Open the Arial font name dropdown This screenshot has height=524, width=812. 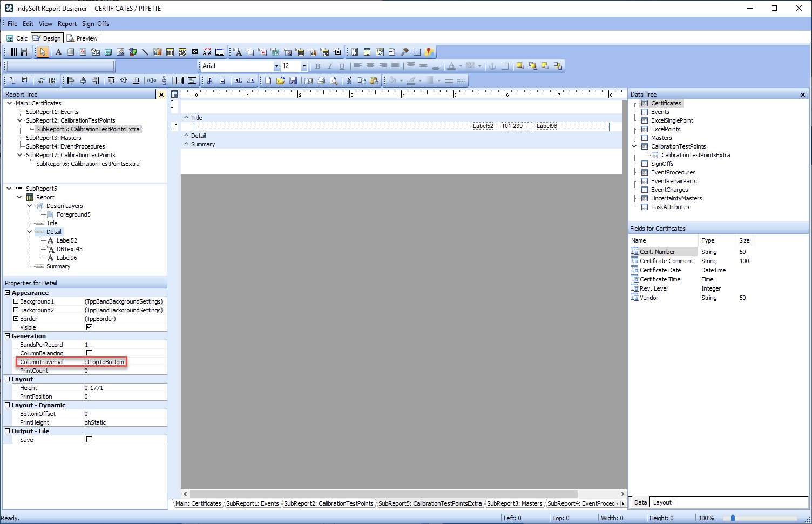(276, 66)
